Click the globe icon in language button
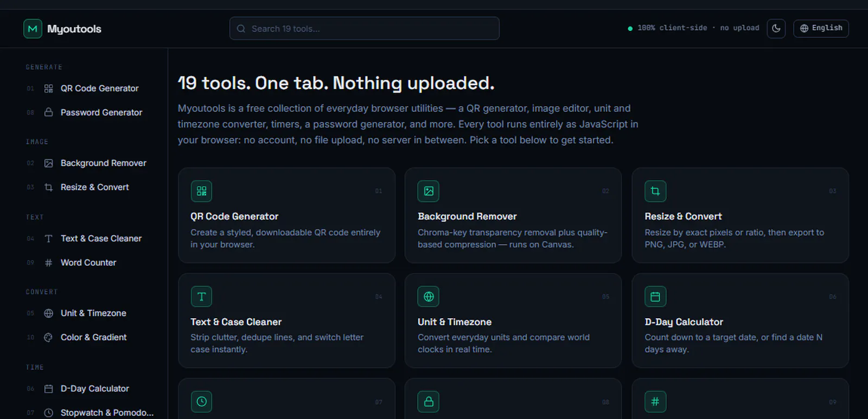868x419 pixels. point(804,28)
